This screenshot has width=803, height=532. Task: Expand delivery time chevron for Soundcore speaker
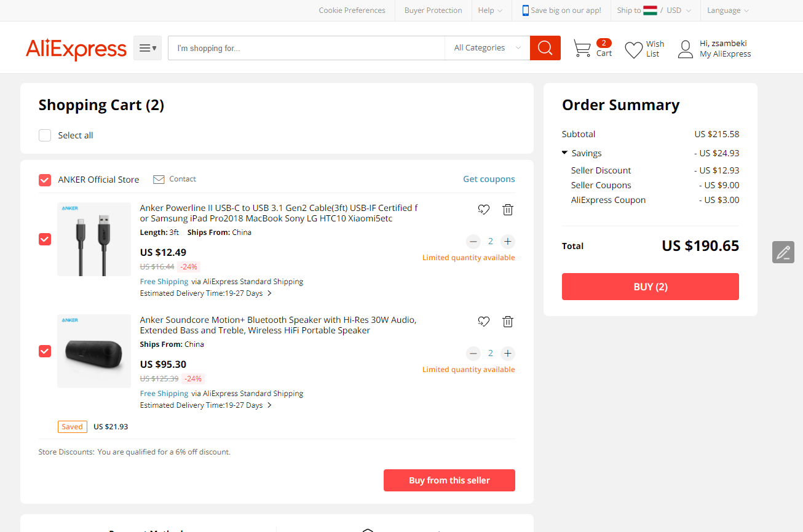pyautogui.click(x=269, y=405)
